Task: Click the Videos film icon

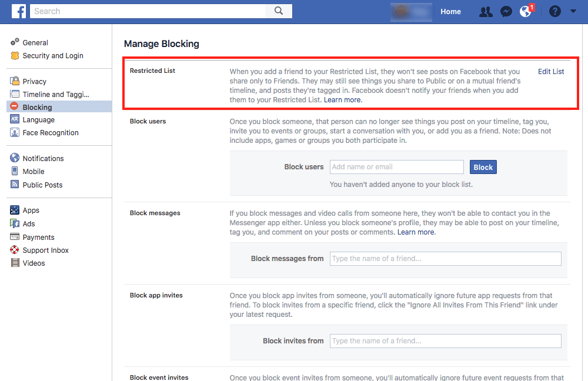Action: [15, 263]
